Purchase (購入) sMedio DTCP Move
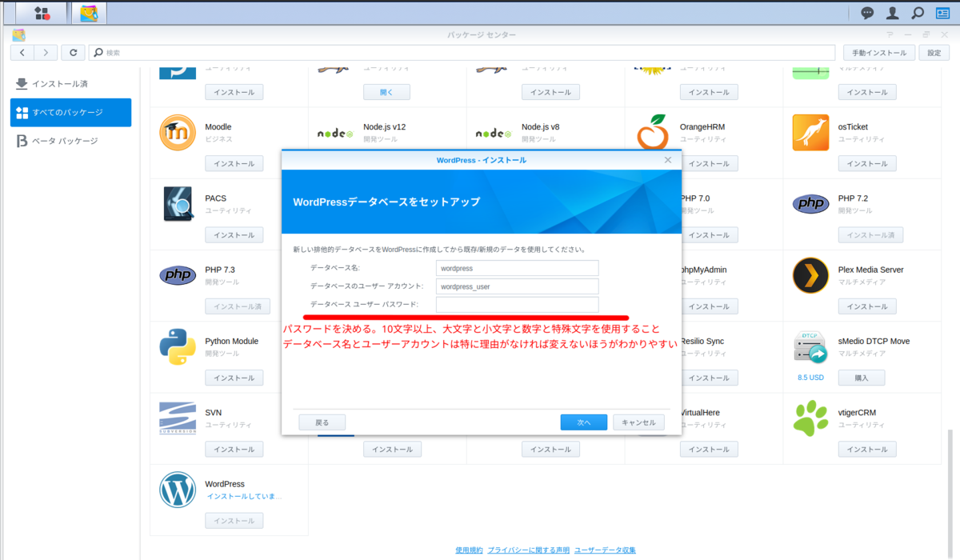960x560 pixels. click(x=862, y=378)
